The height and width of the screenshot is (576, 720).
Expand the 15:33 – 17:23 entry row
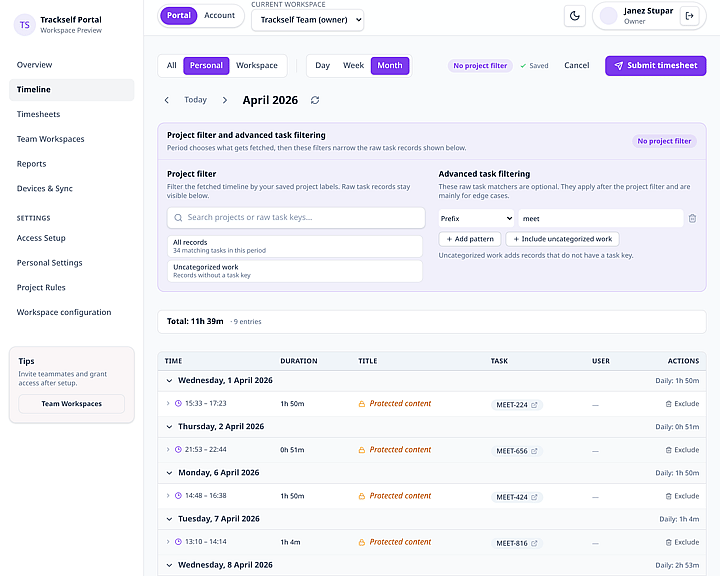pos(168,403)
